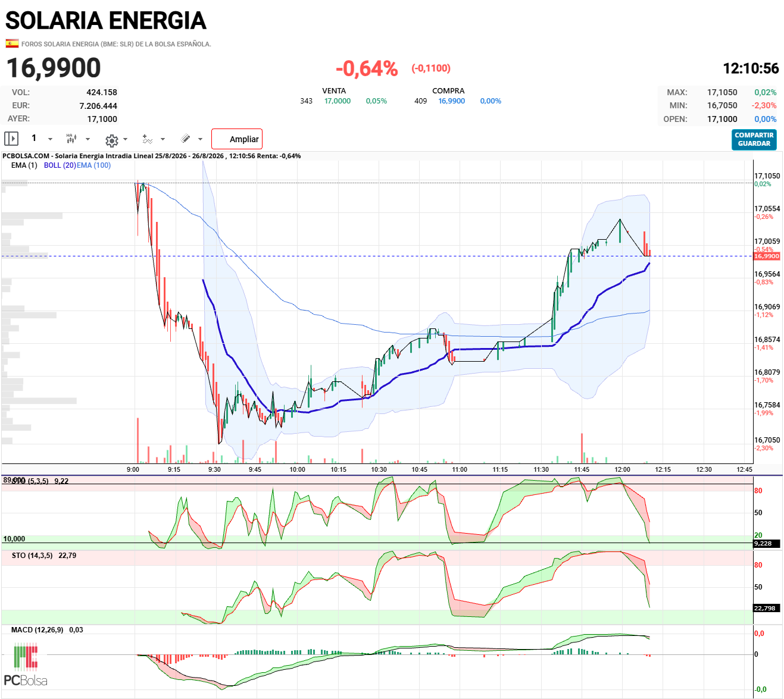The height and width of the screenshot is (699, 784).
Task: Expand the drawing tools dropdown arrow
Action: pyautogui.click(x=200, y=139)
